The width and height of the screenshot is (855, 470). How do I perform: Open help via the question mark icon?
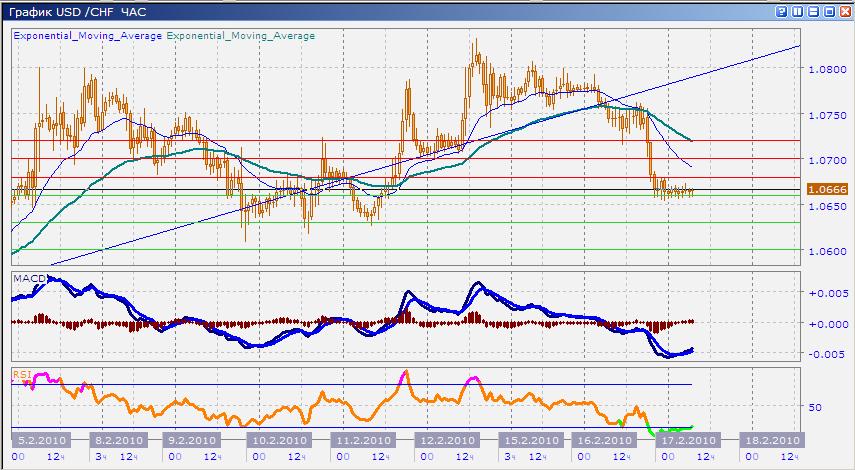click(x=781, y=11)
